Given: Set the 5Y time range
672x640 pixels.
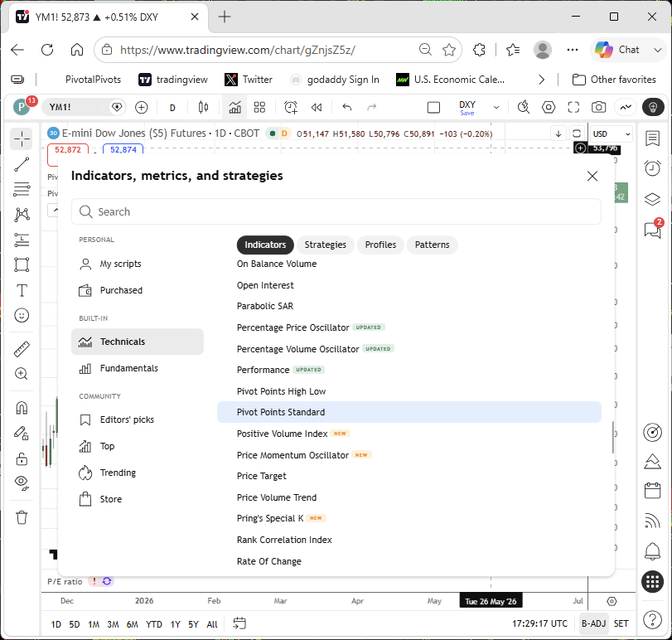Looking at the screenshot, I should point(194,624).
